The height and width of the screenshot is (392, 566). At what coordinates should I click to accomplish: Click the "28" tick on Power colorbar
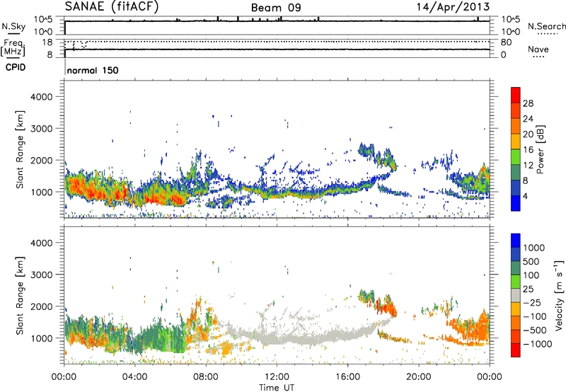(528, 103)
